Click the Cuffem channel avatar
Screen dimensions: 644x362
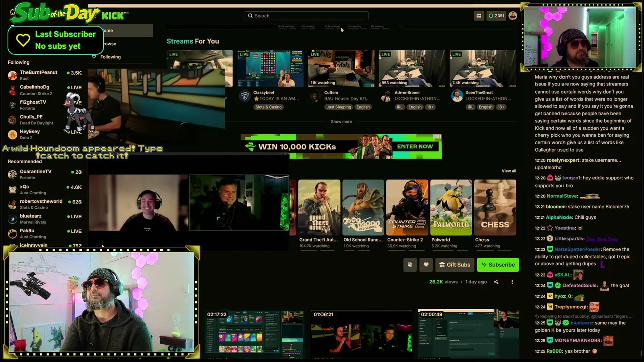click(315, 96)
